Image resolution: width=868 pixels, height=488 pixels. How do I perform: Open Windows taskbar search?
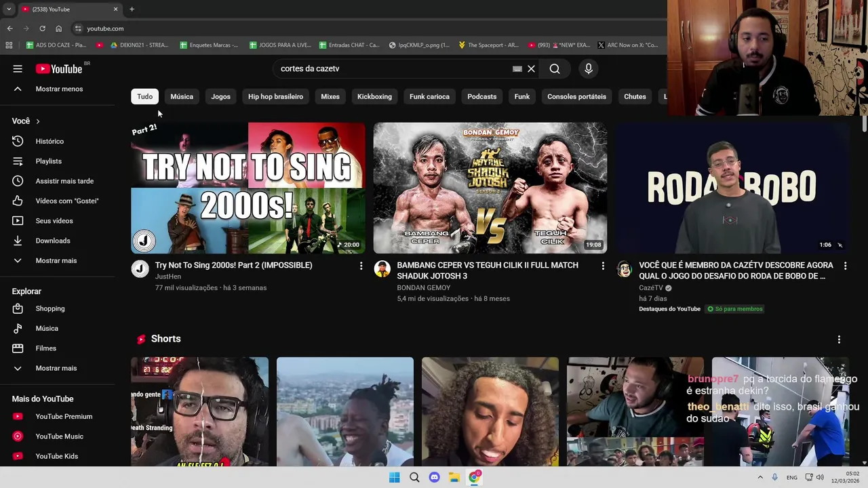tap(414, 477)
